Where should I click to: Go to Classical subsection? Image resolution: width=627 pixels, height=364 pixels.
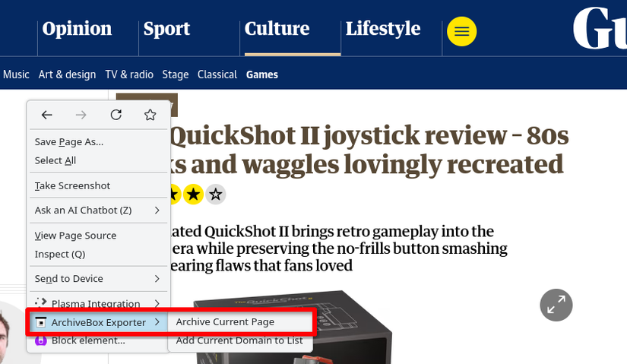point(217,74)
